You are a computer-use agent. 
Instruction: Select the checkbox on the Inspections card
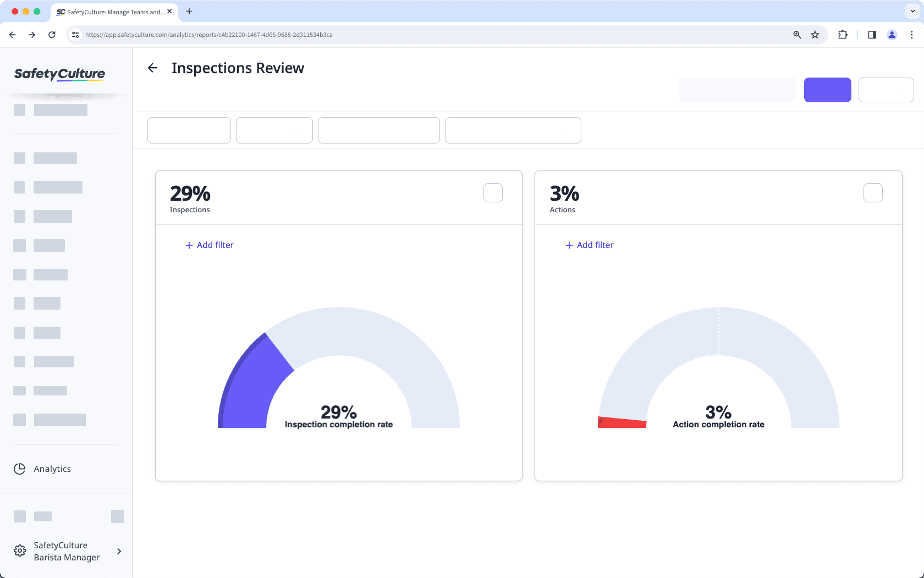coord(493,192)
